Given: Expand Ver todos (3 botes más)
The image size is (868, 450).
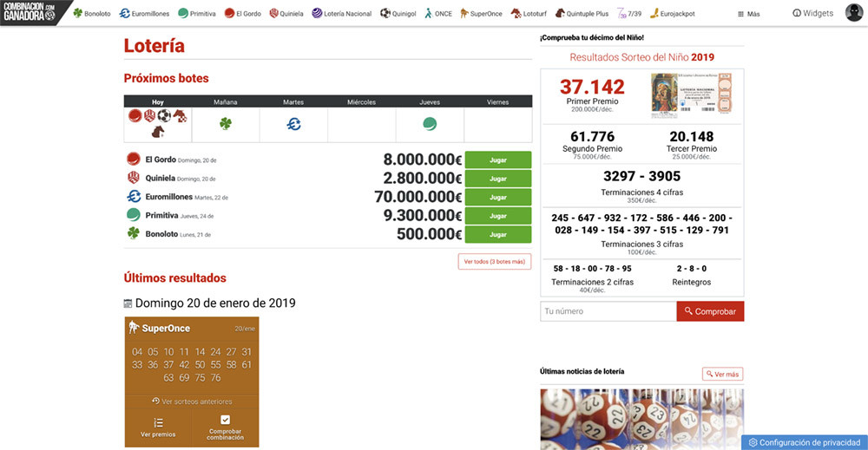Looking at the screenshot, I should tap(494, 261).
